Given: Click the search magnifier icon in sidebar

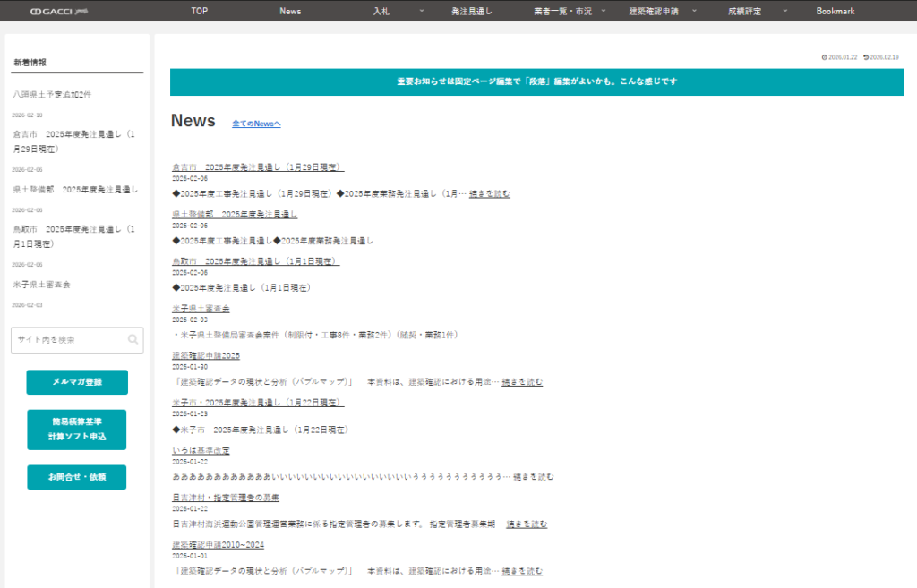Looking at the screenshot, I should coord(133,340).
